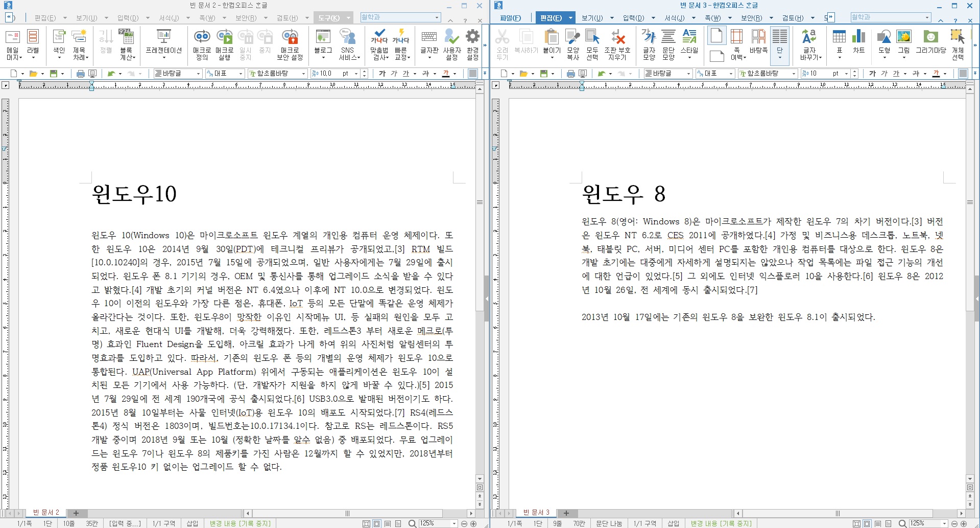Open 매크로 보안 설정 macro security
Viewport: 980px width, 528px height.
point(290,44)
